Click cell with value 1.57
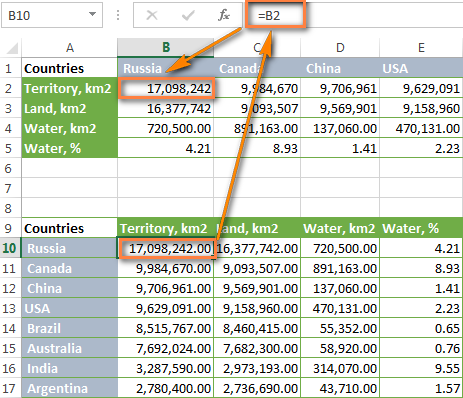The image size is (463, 398). pos(421,388)
